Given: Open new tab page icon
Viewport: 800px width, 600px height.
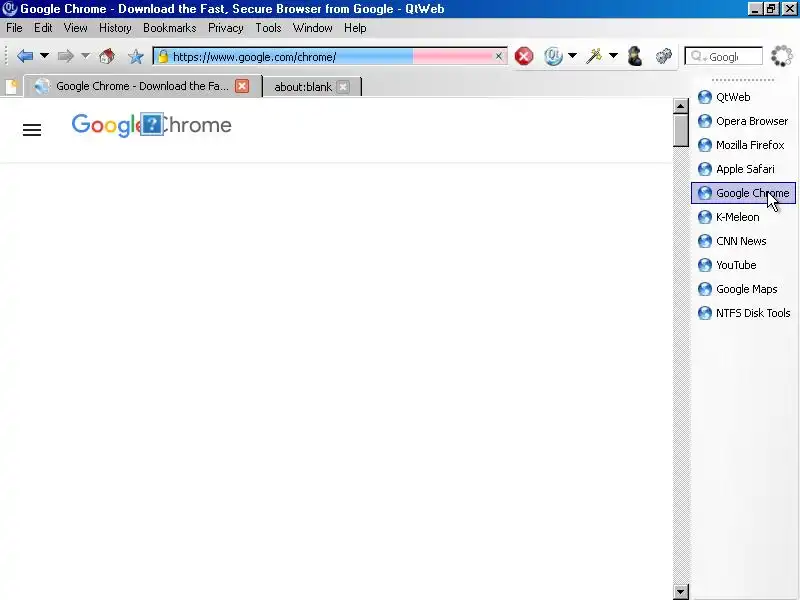Looking at the screenshot, I should coord(11,87).
